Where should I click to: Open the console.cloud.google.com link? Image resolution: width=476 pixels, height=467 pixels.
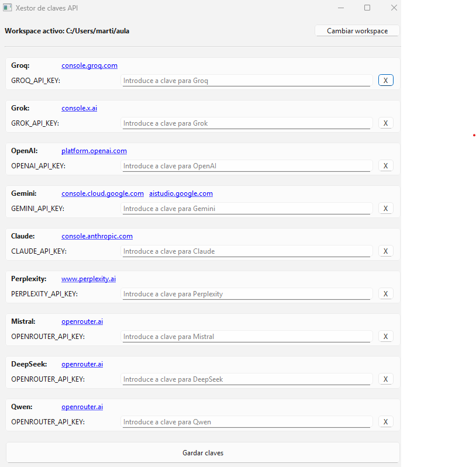click(x=102, y=193)
